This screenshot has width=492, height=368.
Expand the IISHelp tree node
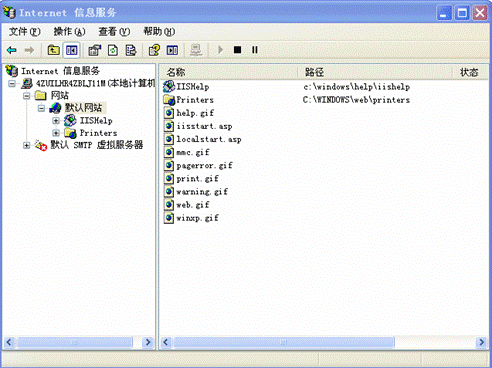coord(56,121)
